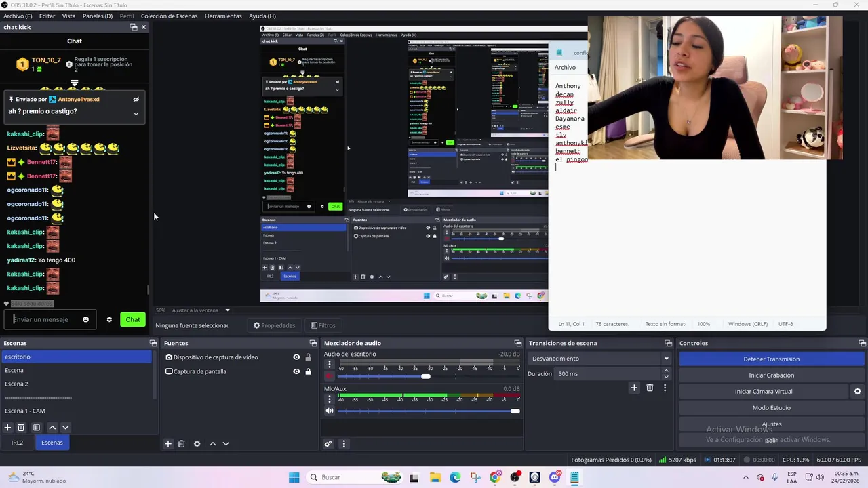The width and height of the screenshot is (868, 488).
Task: Open Mic/Aux options three-dot menu
Action: click(x=330, y=399)
